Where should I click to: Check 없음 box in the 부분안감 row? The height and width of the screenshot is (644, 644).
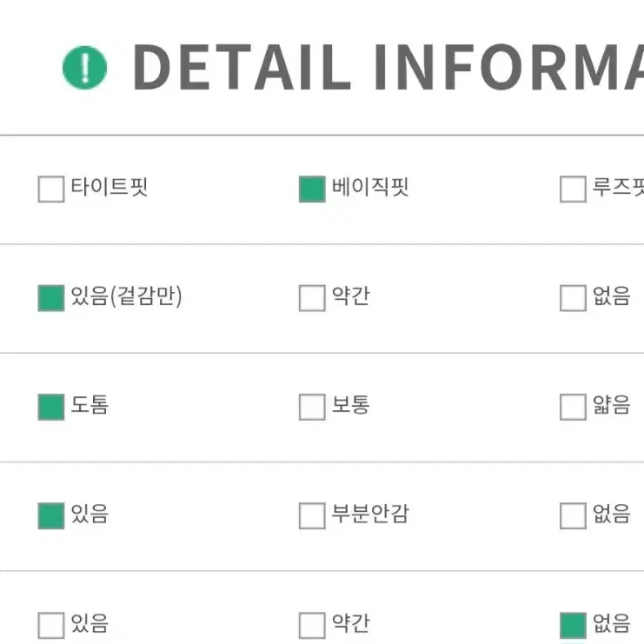point(573,515)
